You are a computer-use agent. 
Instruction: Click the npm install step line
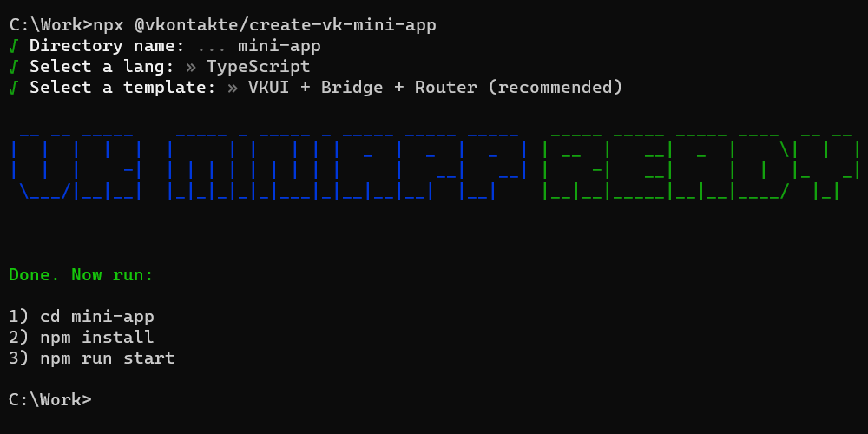click(x=82, y=337)
